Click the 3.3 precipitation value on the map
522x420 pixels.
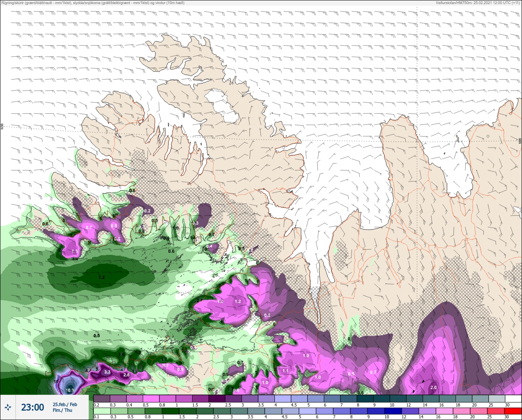[x=107, y=372]
